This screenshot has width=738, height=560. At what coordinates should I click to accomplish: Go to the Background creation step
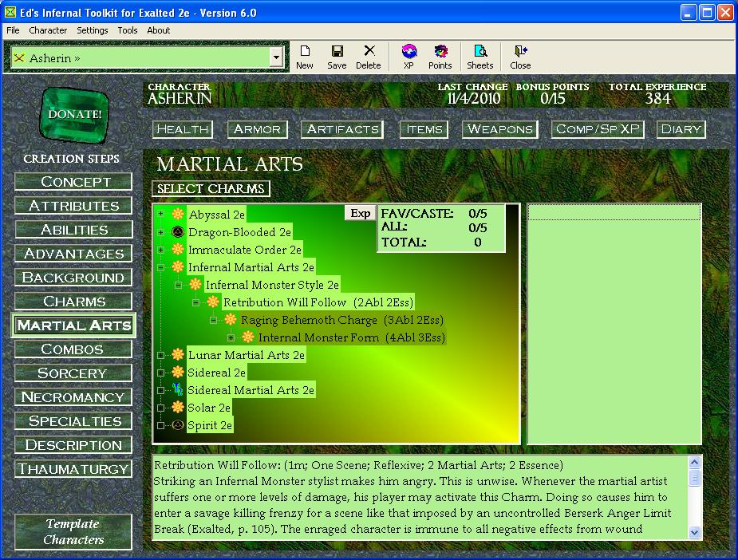pyautogui.click(x=73, y=278)
